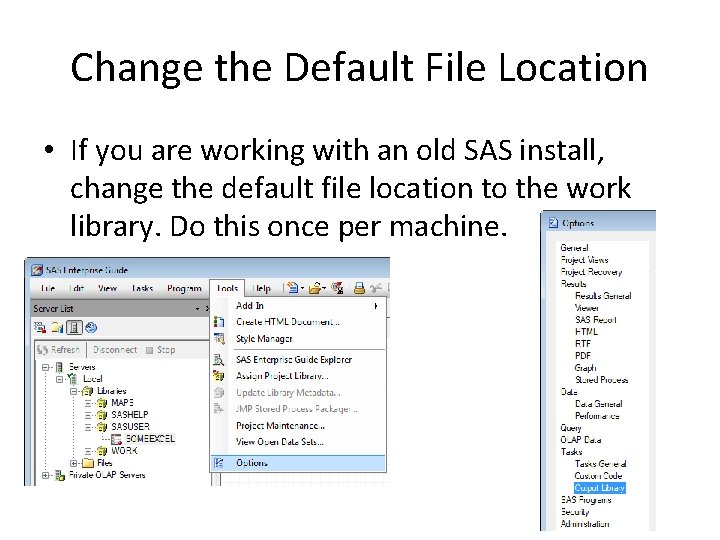The width and height of the screenshot is (720, 540).
Task: Select Results General in Options tree
Action: tap(603, 296)
